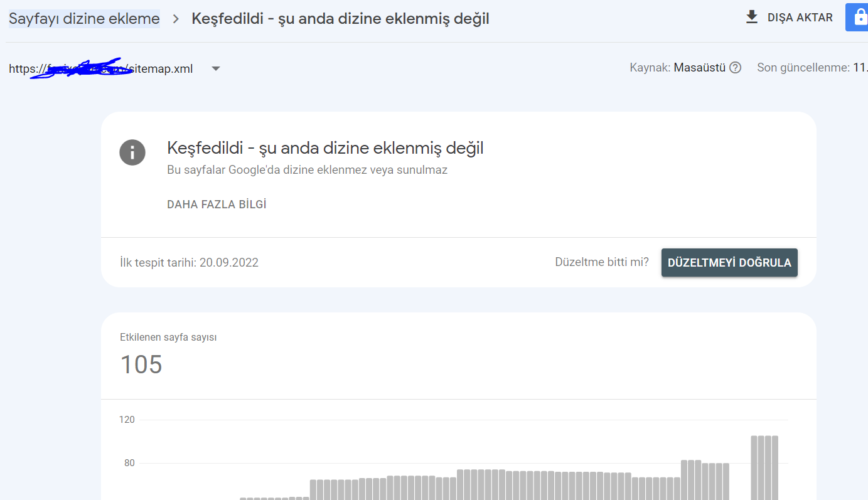Select the sitemap.xml URL filter text

101,68
